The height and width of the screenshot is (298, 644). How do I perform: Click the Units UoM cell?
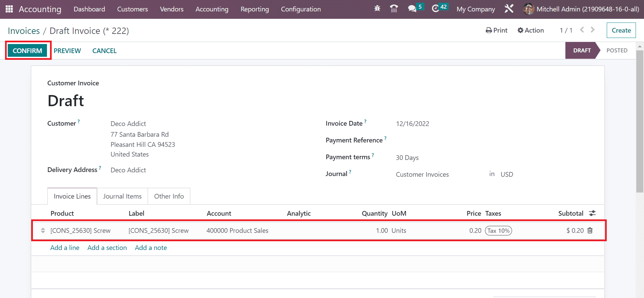[399, 230]
